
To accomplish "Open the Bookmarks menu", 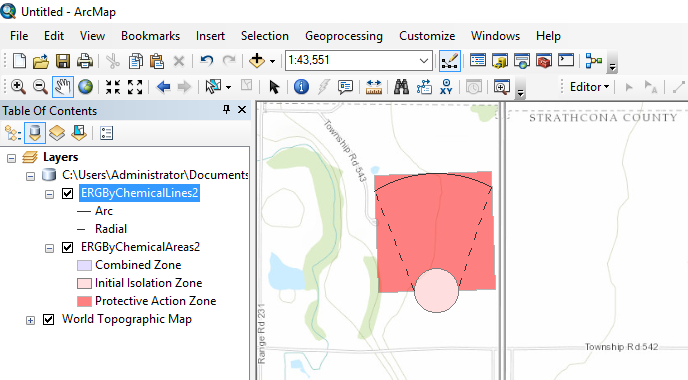I will (x=150, y=36).
